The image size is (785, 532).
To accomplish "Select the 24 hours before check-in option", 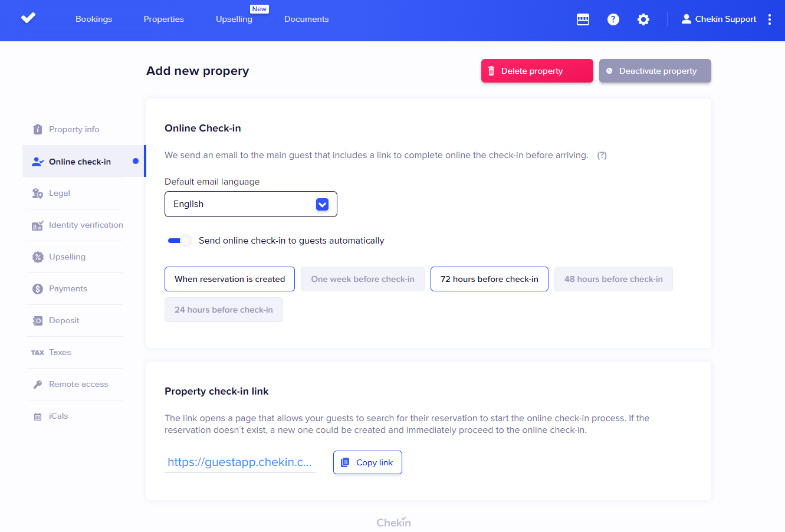I will (x=224, y=310).
